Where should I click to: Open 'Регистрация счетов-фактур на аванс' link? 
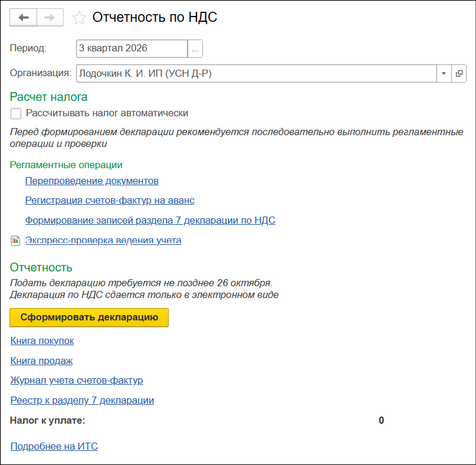click(x=110, y=200)
